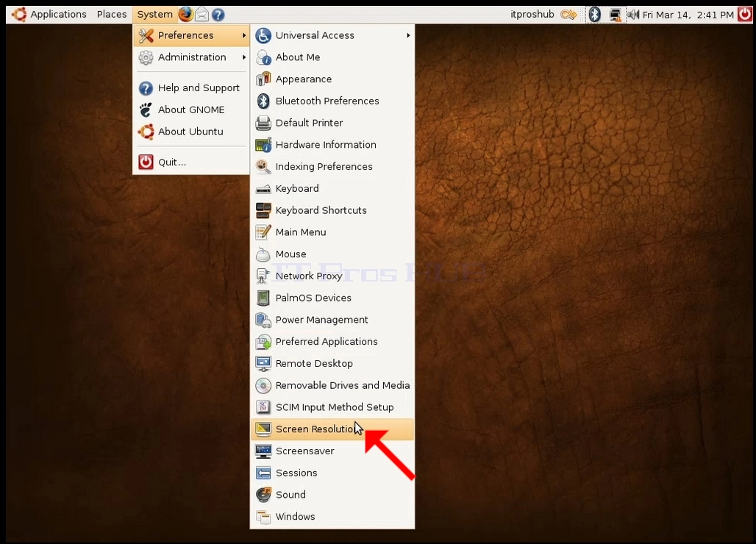The height and width of the screenshot is (544, 756).
Task: Expand the Preferences submenu arrow
Action: click(x=244, y=35)
